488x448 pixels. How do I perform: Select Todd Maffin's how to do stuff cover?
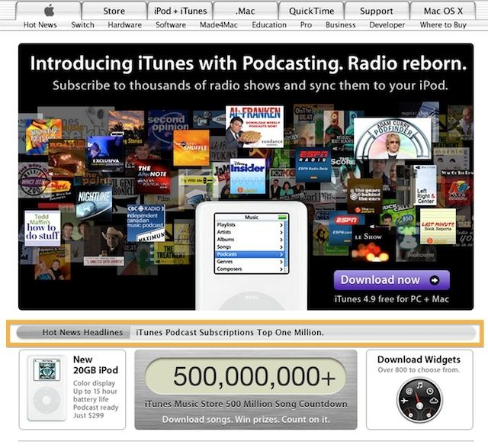click(x=42, y=228)
